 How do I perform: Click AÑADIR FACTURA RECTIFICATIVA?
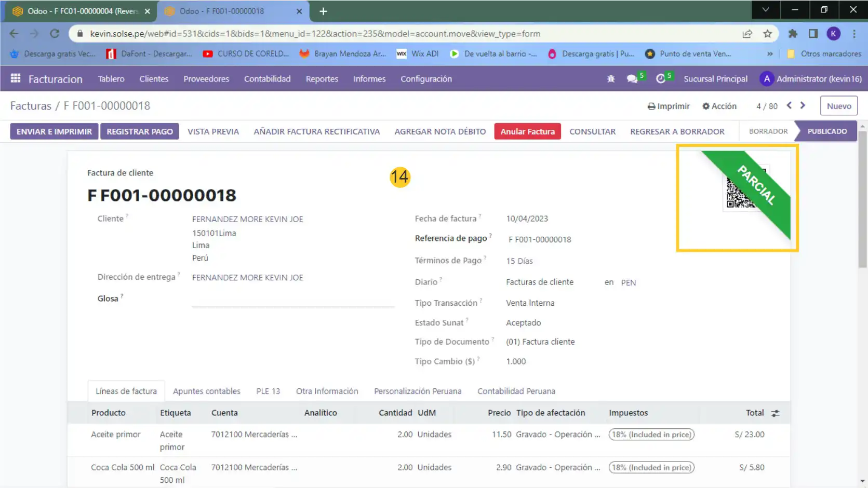coord(317,131)
